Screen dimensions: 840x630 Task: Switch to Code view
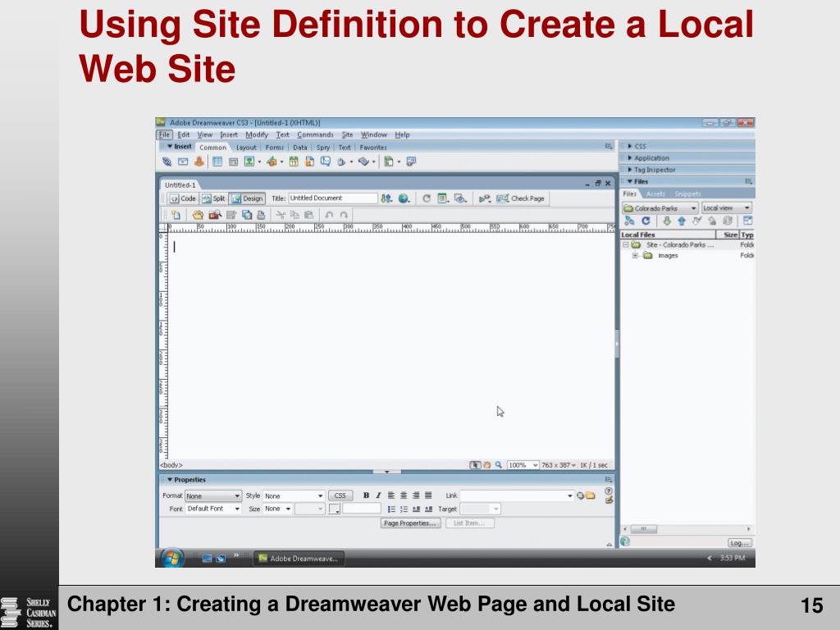pyautogui.click(x=182, y=198)
